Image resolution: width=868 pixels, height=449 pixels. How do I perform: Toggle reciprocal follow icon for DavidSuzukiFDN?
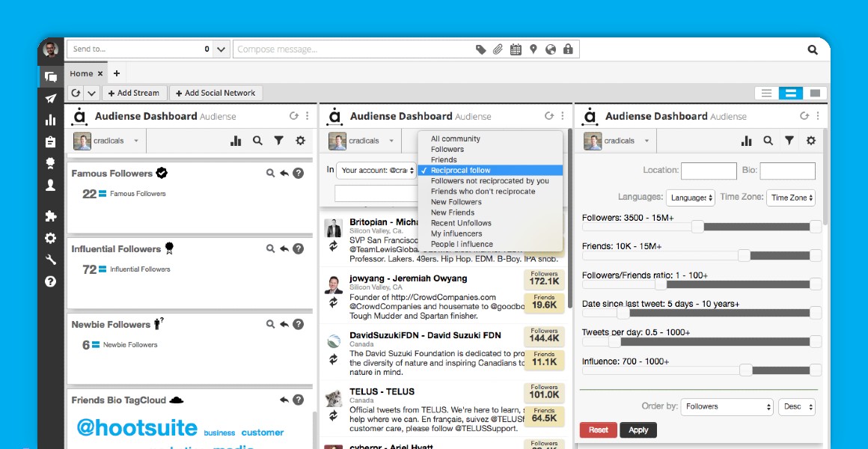(x=333, y=359)
